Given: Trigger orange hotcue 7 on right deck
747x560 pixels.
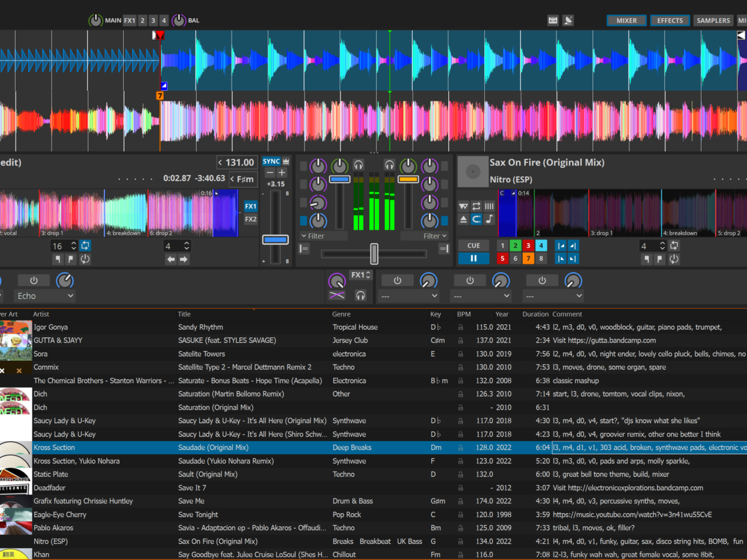Looking at the screenshot, I should click(x=529, y=259).
